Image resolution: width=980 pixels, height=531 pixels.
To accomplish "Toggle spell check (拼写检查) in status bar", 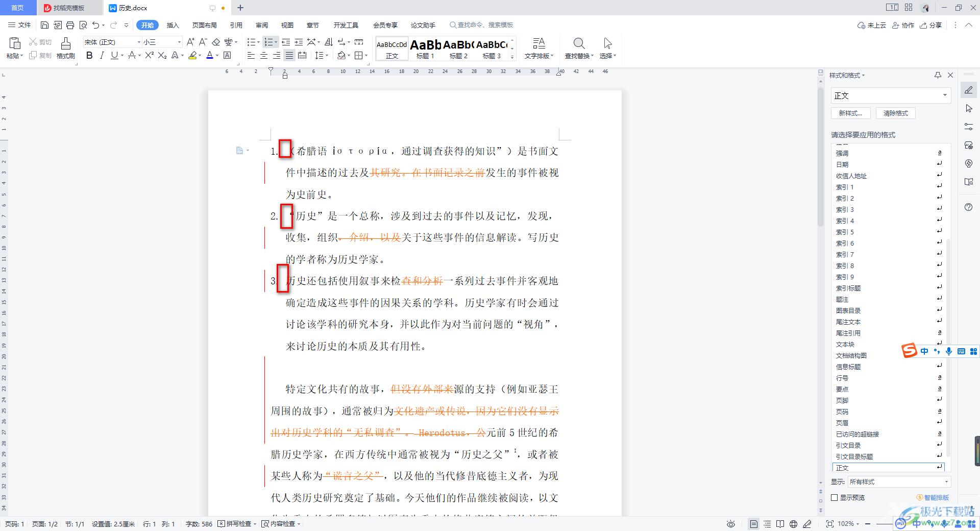I will pos(237,524).
